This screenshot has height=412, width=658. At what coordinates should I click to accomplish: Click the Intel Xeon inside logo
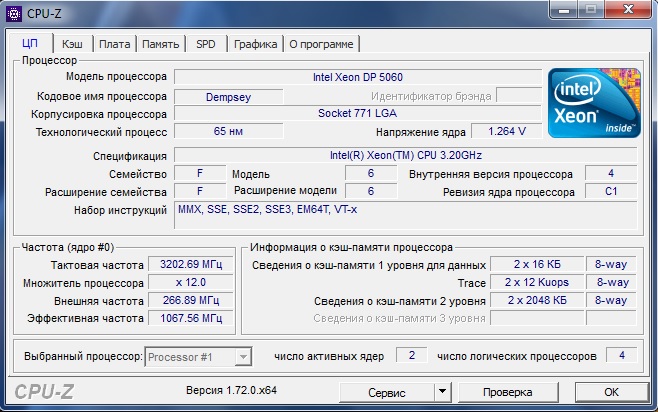[592, 102]
